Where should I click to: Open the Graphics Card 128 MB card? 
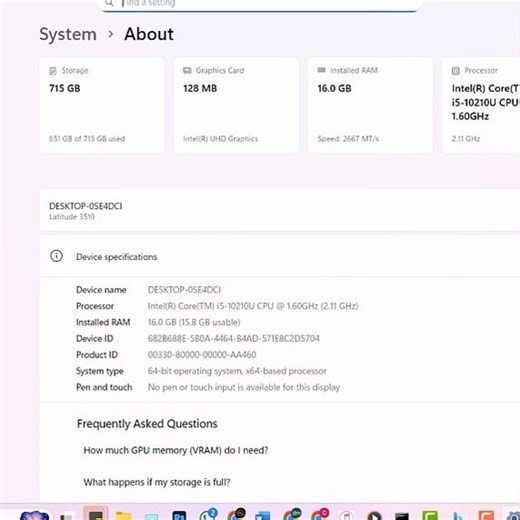(x=236, y=105)
